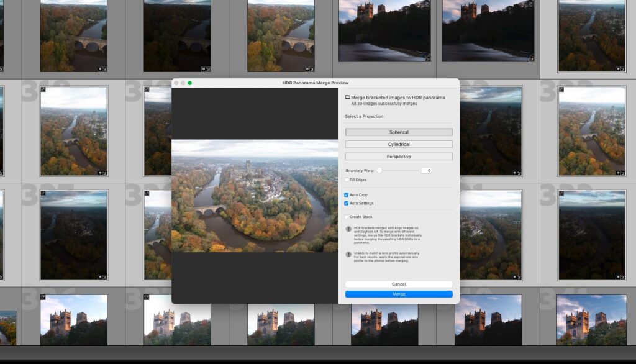Viewport: 636px width, 364px height.
Task: Click warning icon beside the HDR brackets note
Action: (x=348, y=229)
